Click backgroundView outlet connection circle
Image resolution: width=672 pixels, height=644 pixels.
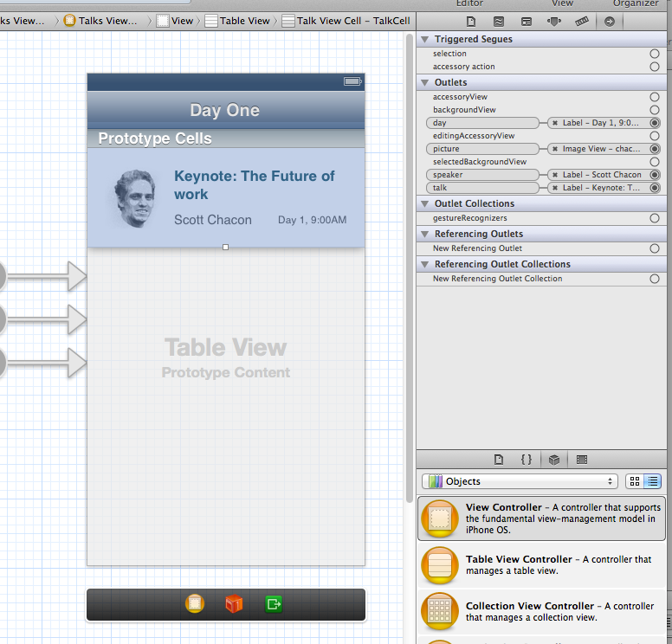(655, 110)
